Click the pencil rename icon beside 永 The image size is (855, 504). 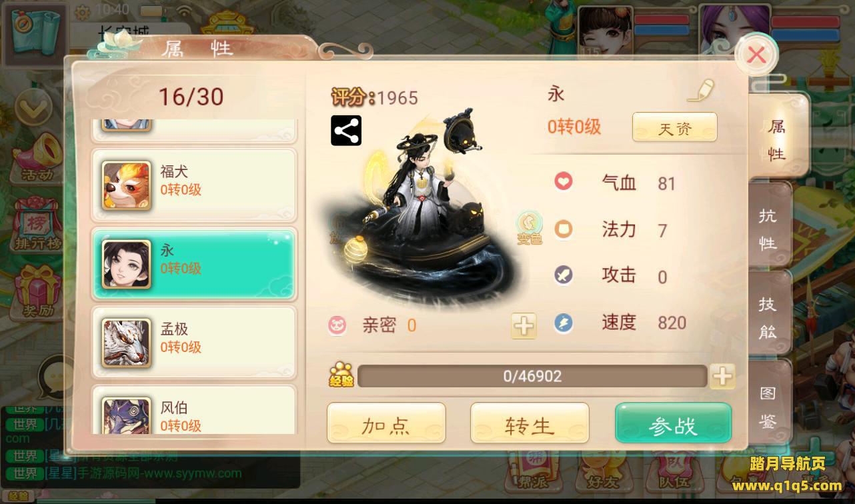pos(700,91)
